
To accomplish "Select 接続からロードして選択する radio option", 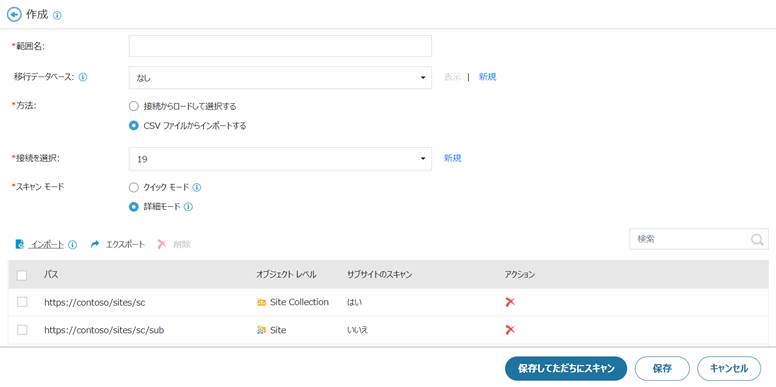I will coord(133,106).
